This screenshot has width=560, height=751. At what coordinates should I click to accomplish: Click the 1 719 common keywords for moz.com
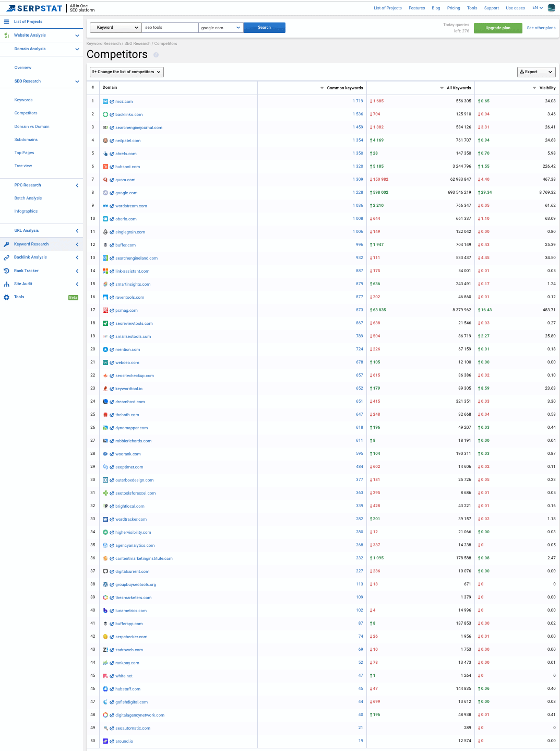358,101
